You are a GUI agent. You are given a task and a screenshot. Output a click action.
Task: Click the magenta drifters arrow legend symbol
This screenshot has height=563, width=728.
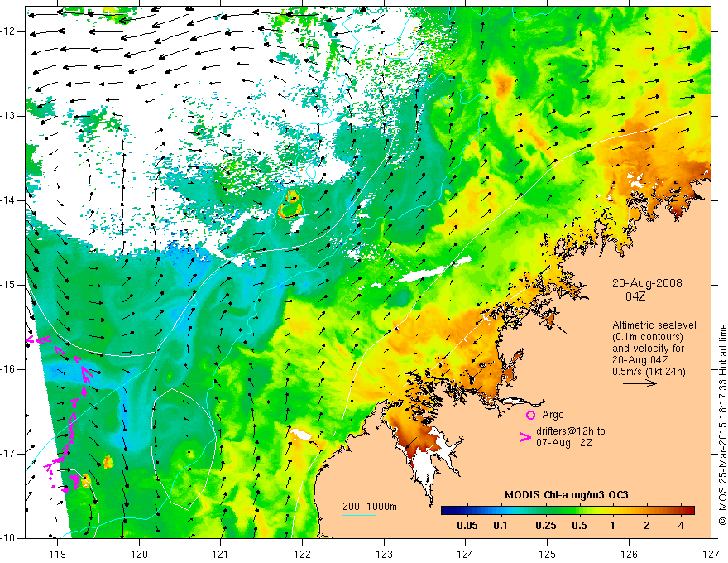[x=524, y=436]
